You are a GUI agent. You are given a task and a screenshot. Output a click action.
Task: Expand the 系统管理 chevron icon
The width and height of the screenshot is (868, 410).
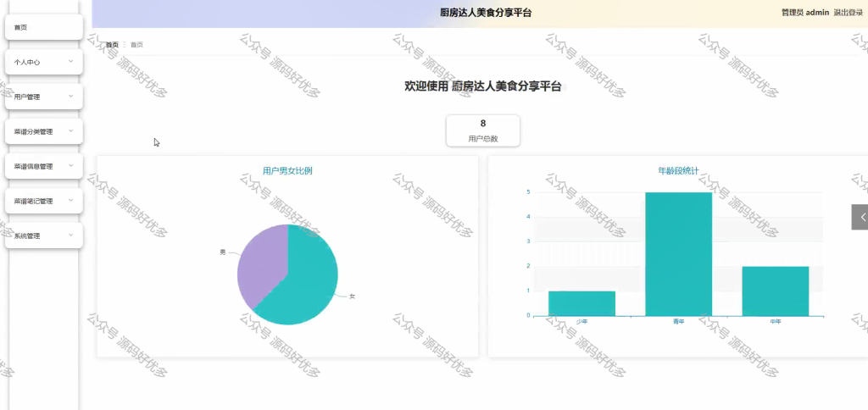[x=71, y=235]
